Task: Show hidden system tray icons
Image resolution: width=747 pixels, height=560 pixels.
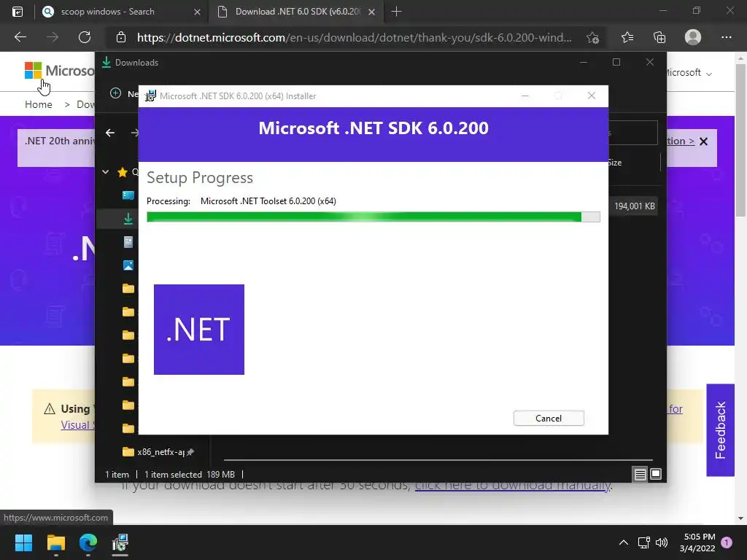Action: (623, 542)
